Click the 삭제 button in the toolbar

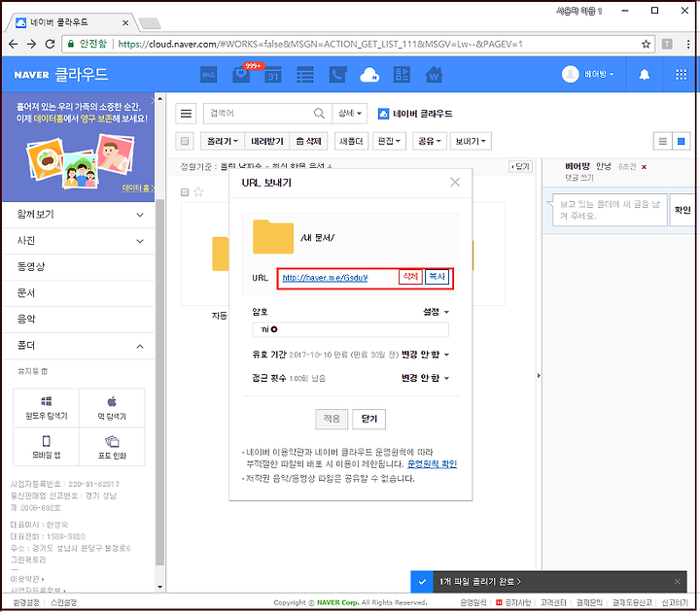pyautogui.click(x=308, y=141)
